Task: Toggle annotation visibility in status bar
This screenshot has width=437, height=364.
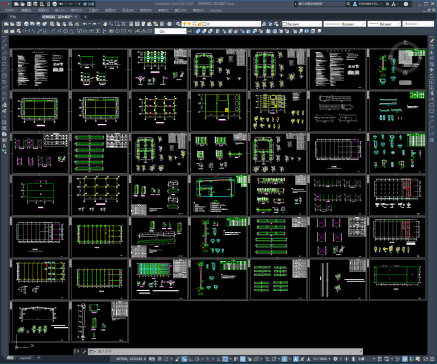Action: [x=296, y=359]
